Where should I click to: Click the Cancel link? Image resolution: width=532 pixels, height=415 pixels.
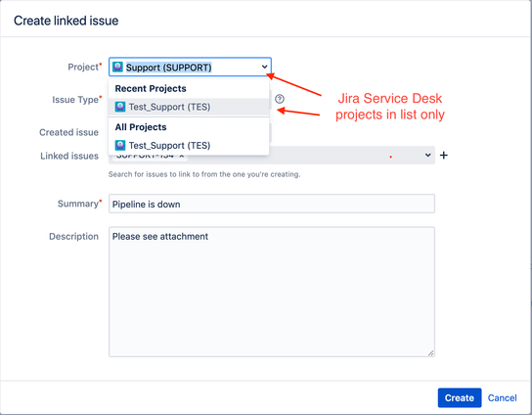(x=502, y=397)
